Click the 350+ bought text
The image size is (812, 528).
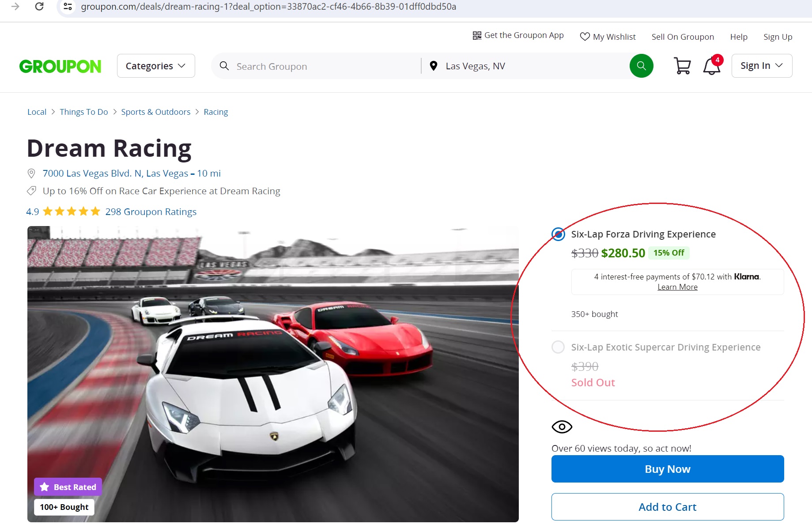coord(594,314)
